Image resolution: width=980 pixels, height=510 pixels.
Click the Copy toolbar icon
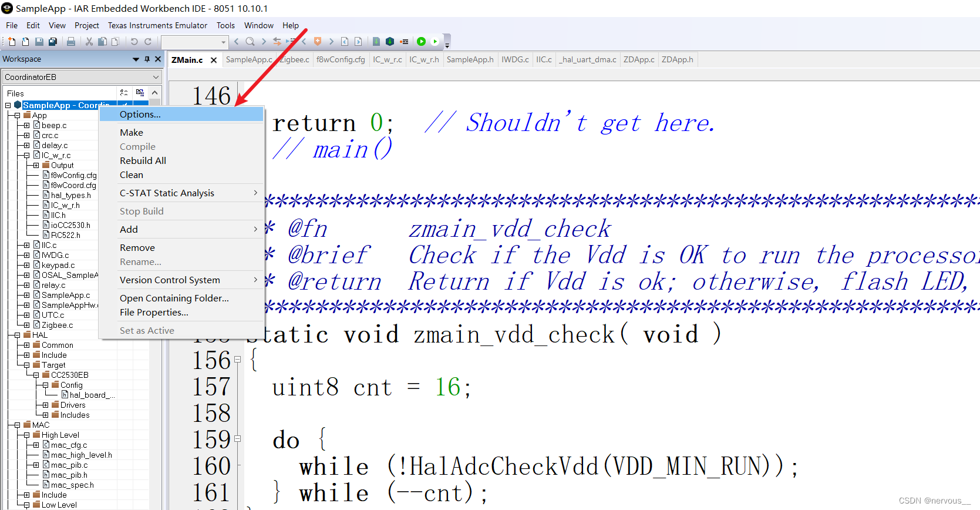102,42
